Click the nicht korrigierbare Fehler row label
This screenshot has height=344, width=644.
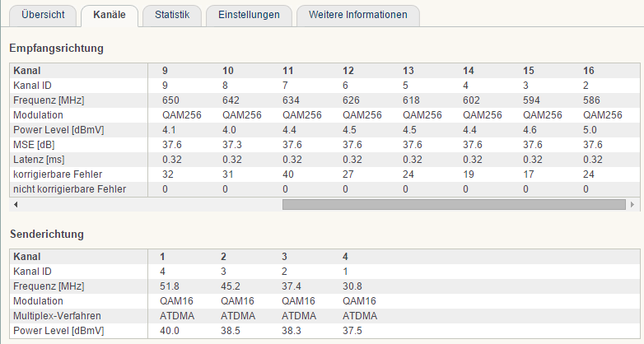69,189
